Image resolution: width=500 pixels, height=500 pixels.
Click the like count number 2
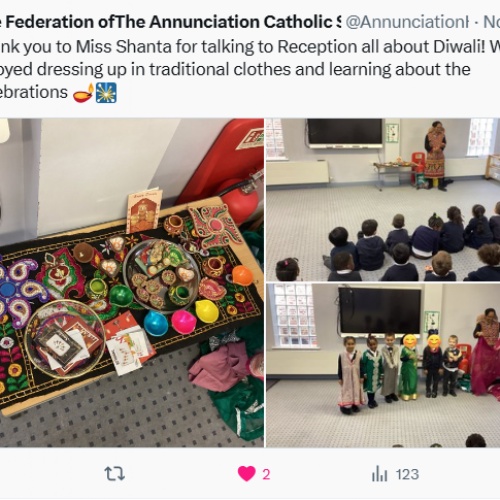pos(266,474)
